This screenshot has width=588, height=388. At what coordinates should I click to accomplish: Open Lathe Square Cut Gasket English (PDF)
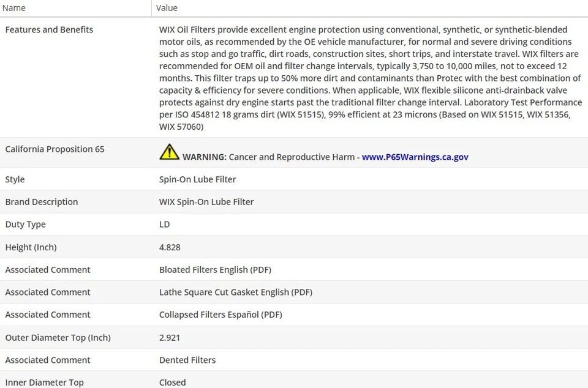point(235,293)
